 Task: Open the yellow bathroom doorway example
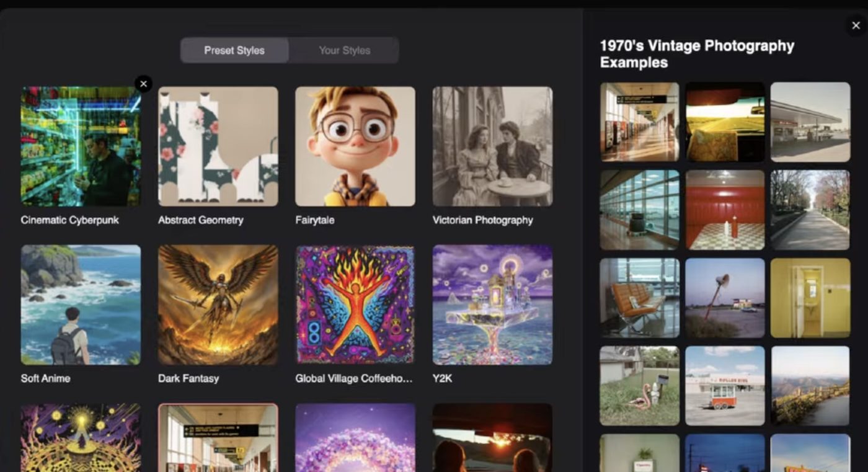tap(810, 298)
